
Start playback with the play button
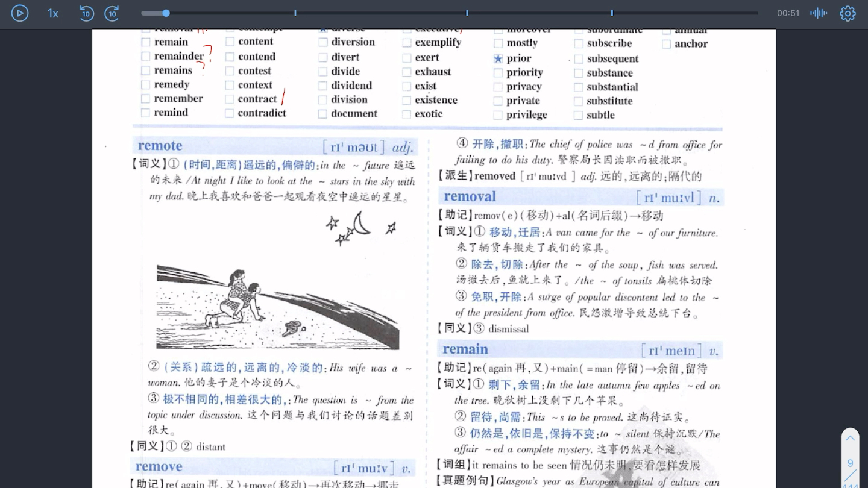(x=20, y=13)
